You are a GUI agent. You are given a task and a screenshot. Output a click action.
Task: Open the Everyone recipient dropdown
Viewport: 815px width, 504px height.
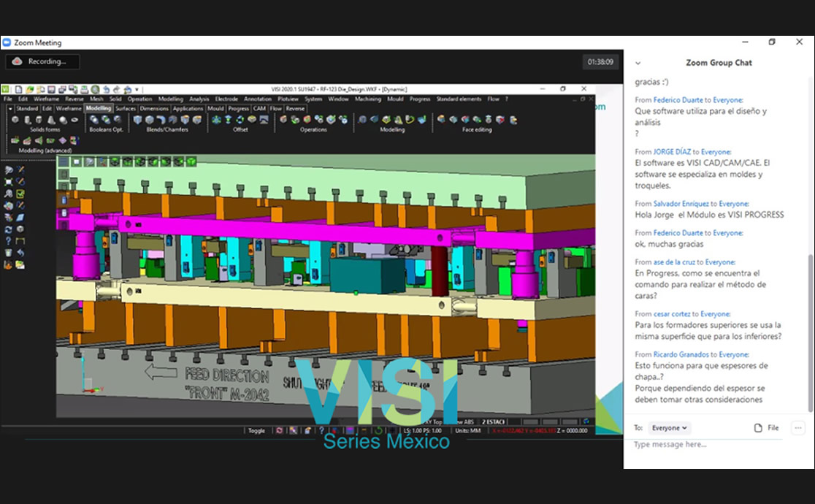click(669, 427)
